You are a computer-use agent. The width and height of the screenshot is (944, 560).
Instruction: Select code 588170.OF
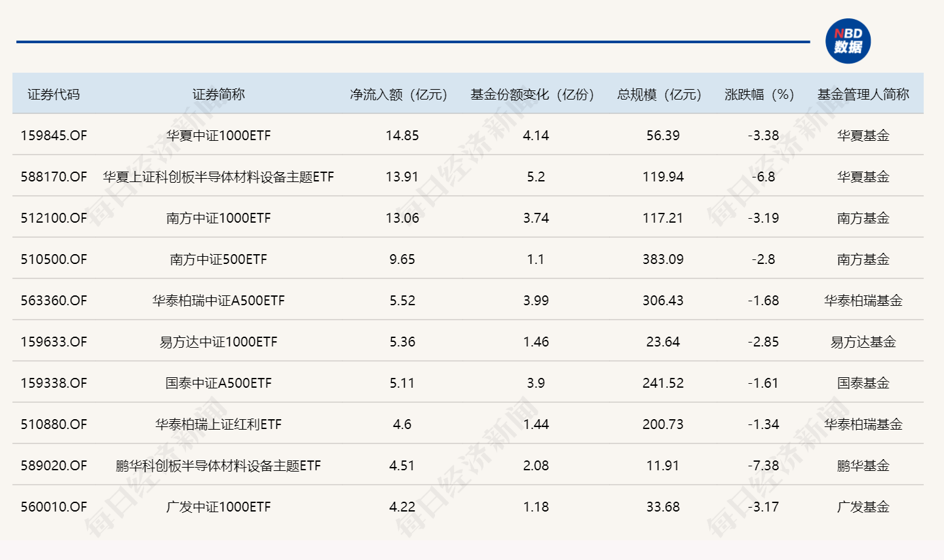point(54,177)
